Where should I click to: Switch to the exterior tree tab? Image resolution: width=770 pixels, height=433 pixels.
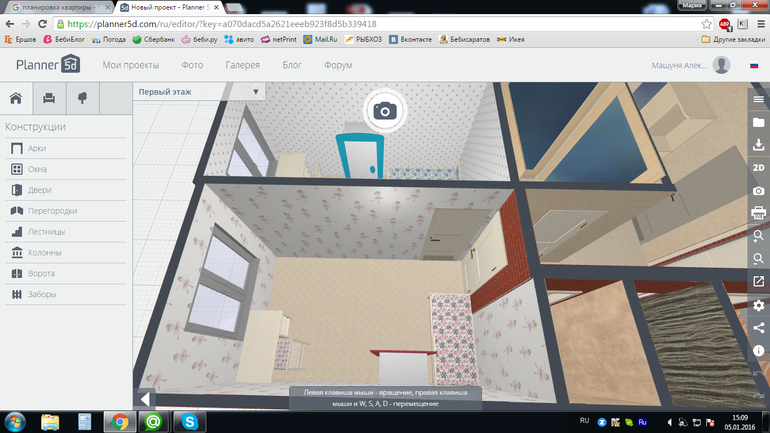coord(81,98)
